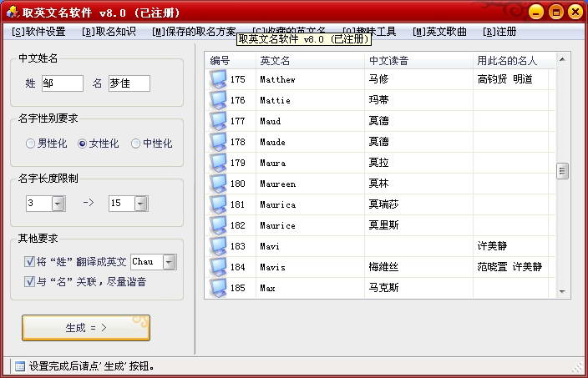
Task: Click the celebrity cell 高钧贤 明道
Action: [504, 79]
